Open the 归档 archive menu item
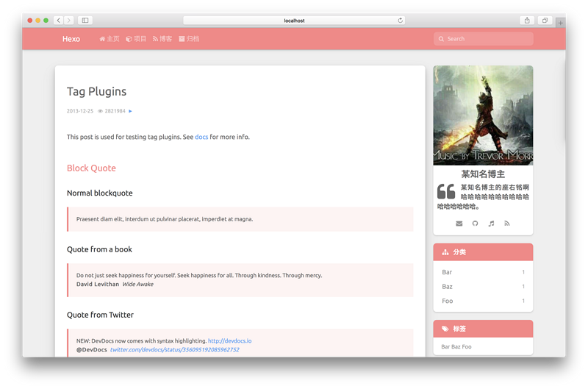The image size is (588, 389). (189, 39)
